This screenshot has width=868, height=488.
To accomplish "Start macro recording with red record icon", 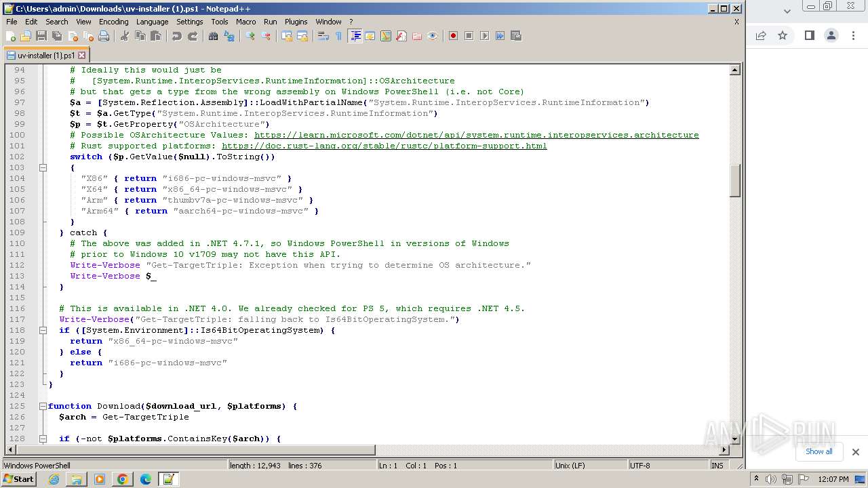I will 454,36.
